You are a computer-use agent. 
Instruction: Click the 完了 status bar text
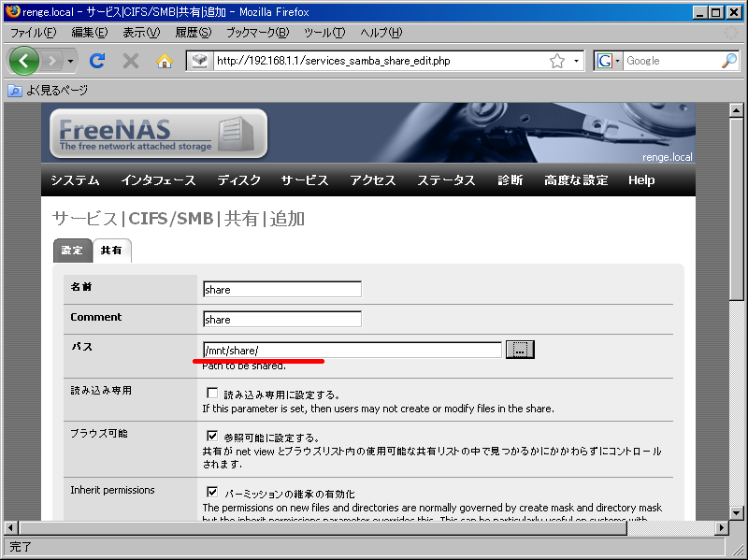pyautogui.click(x=21, y=547)
